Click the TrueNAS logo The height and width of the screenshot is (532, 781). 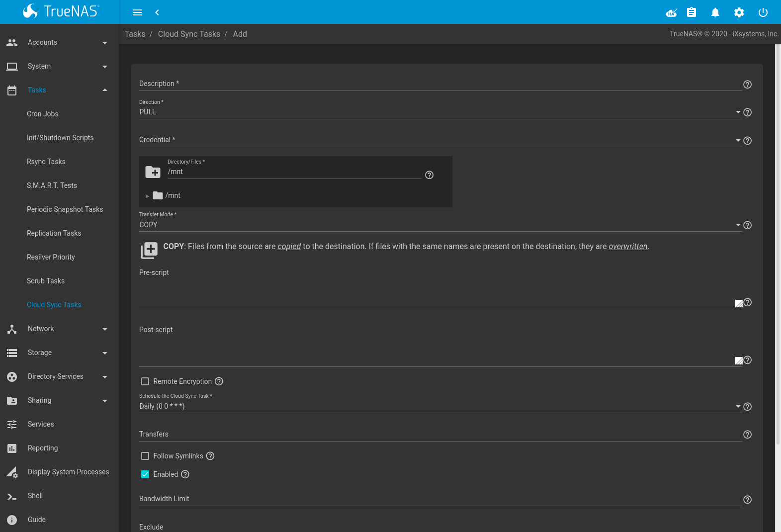click(x=61, y=11)
